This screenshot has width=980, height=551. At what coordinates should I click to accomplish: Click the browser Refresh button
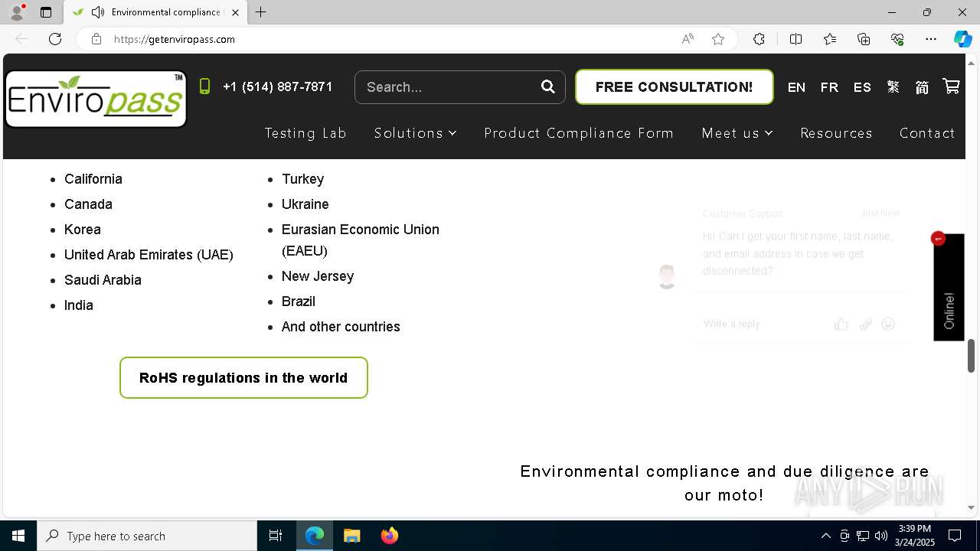(55, 39)
